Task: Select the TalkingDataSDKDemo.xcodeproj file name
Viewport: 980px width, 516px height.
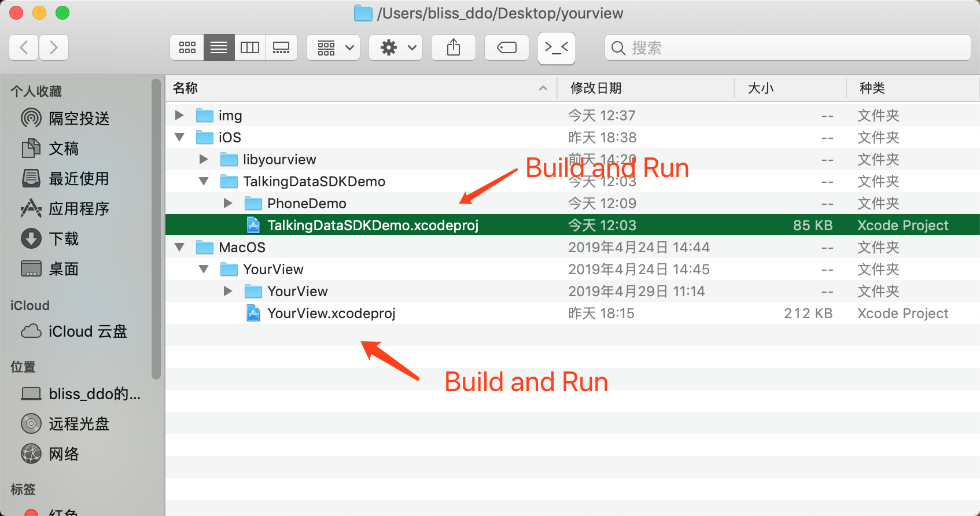Action: [373, 225]
